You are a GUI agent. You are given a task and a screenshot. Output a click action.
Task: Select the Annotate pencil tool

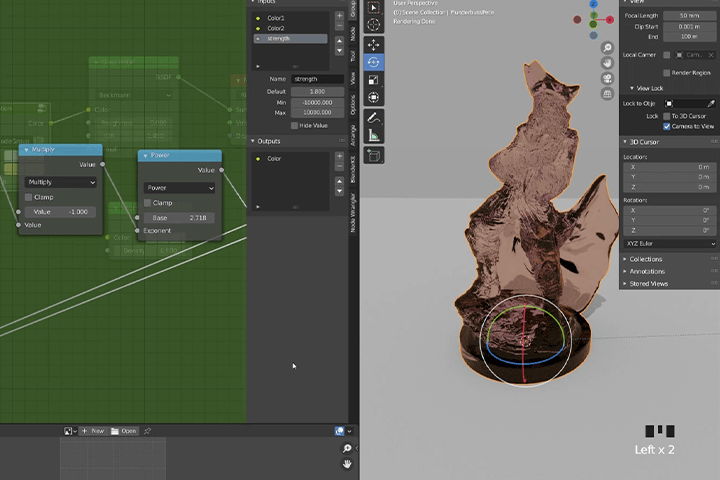tap(374, 118)
